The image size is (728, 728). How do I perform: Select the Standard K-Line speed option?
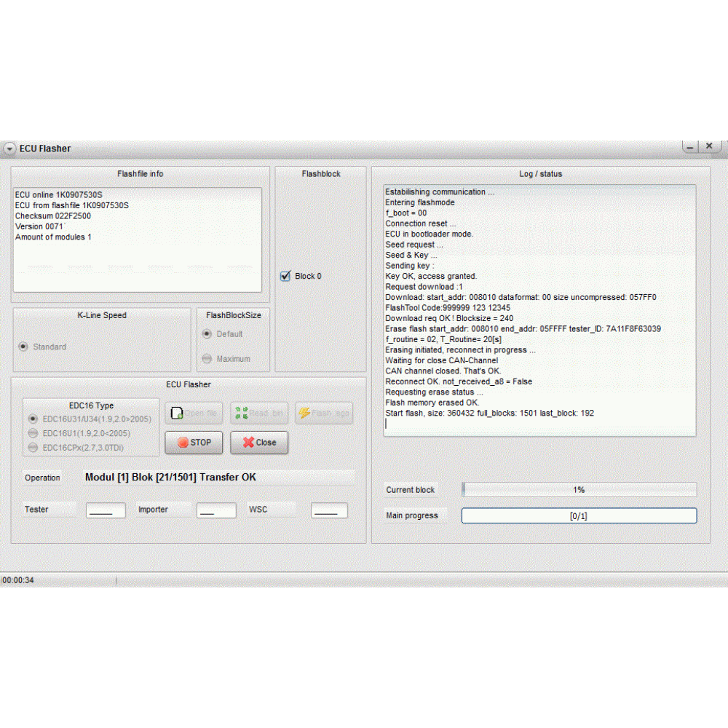tap(23, 347)
